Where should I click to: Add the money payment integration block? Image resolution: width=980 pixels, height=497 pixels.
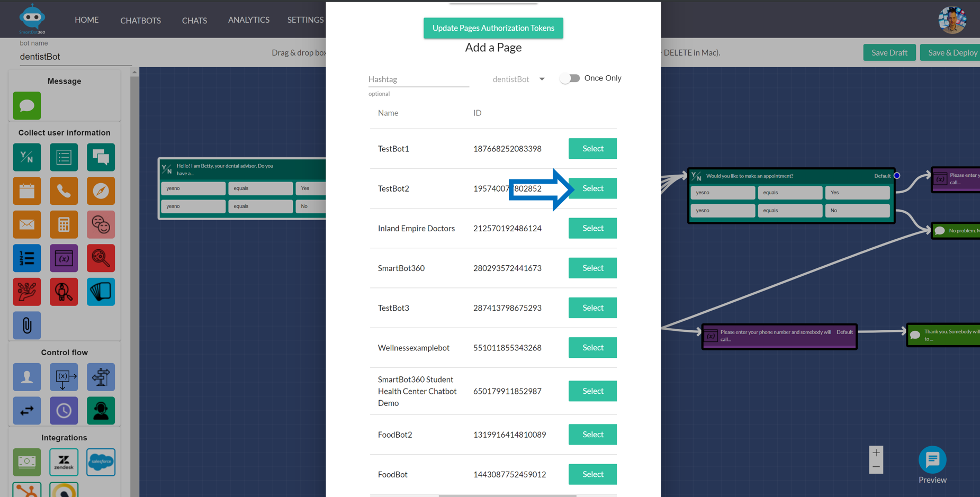27,462
